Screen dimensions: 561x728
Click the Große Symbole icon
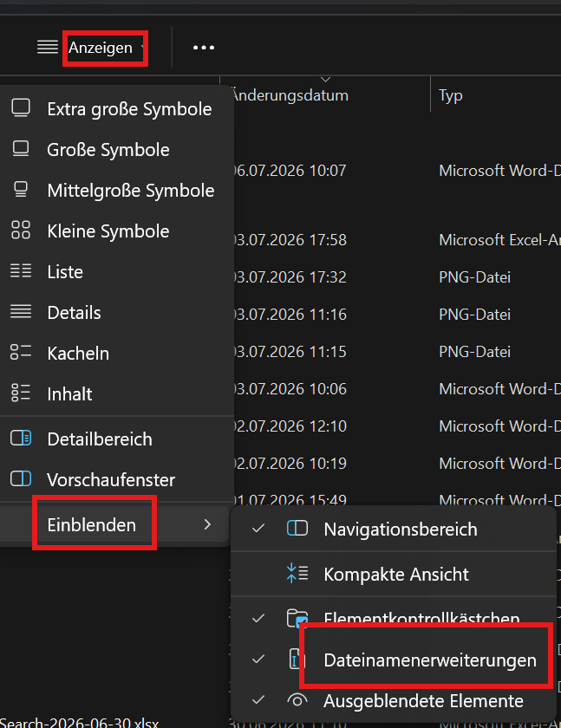[x=21, y=149]
